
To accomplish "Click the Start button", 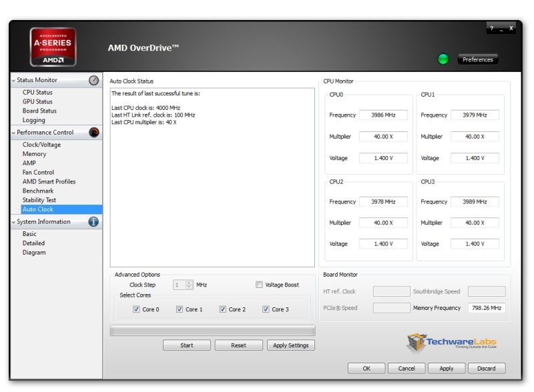I will point(187,345).
